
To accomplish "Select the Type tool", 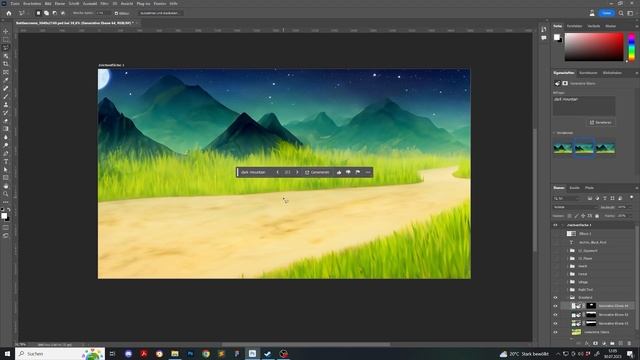I will [6, 162].
